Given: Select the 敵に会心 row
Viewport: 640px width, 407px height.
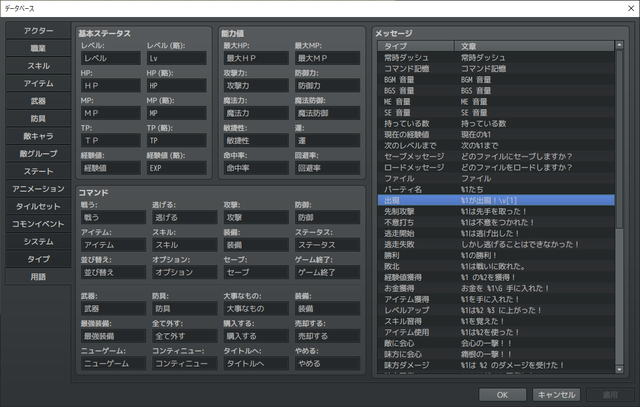Looking at the screenshot, I should coord(496,343).
